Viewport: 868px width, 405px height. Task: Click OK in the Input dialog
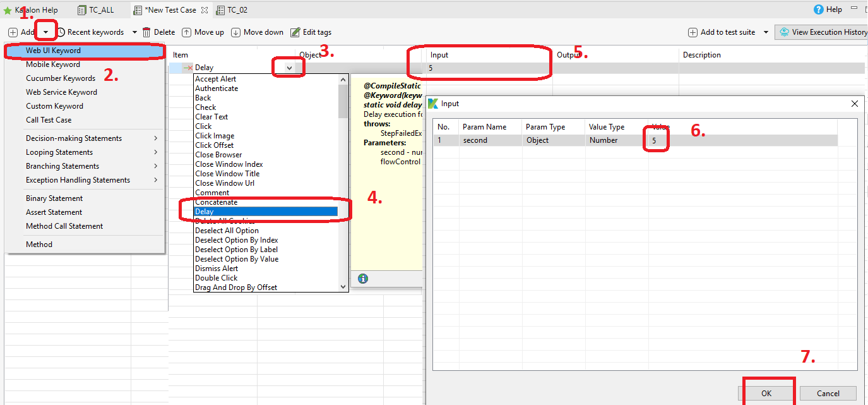click(x=766, y=393)
